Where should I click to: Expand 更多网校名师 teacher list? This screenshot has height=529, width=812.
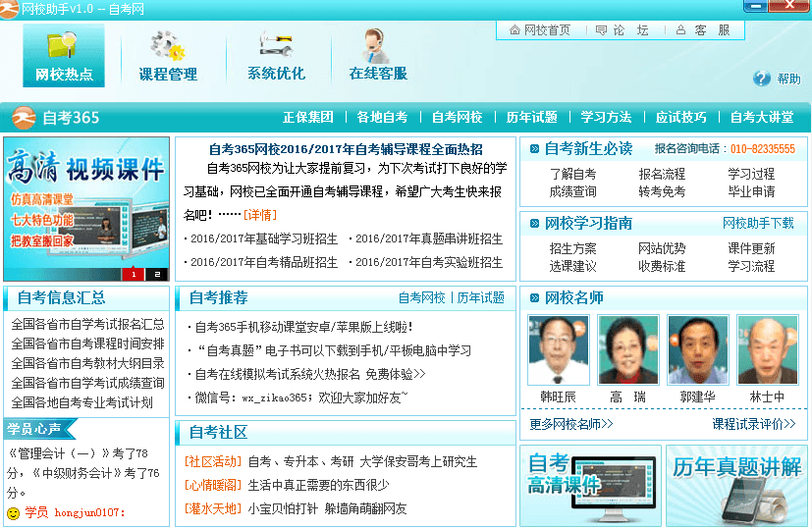click(x=570, y=424)
